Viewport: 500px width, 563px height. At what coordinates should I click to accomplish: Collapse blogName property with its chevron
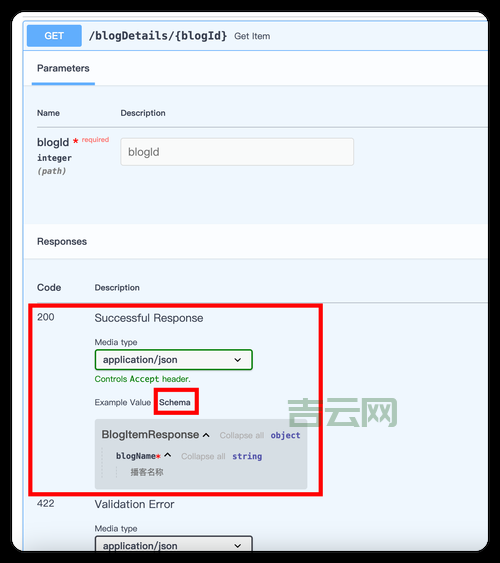168,456
